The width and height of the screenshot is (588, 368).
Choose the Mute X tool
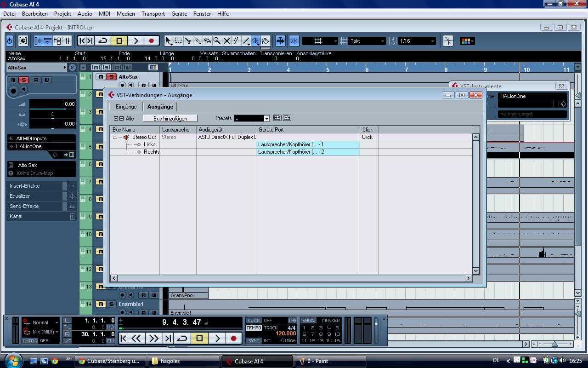[226, 41]
